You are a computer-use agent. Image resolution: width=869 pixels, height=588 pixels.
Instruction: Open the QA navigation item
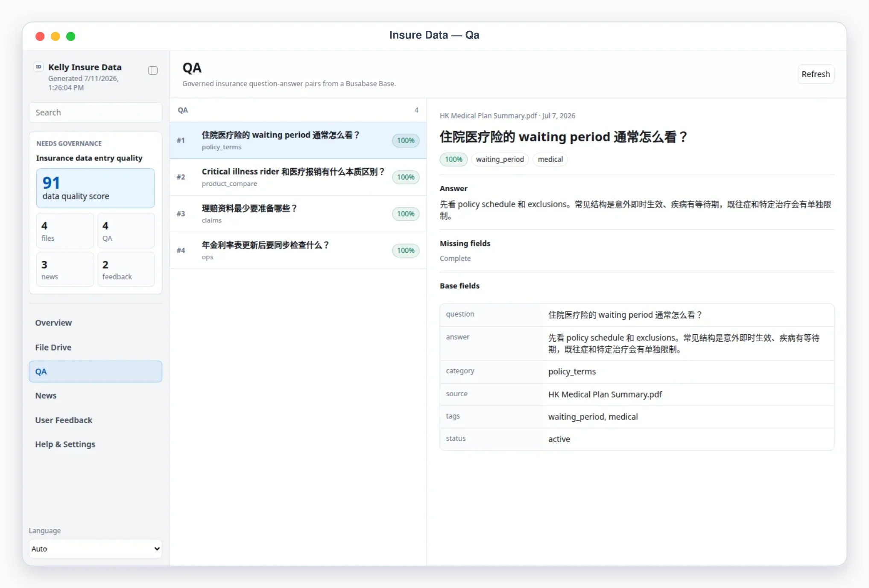(95, 372)
